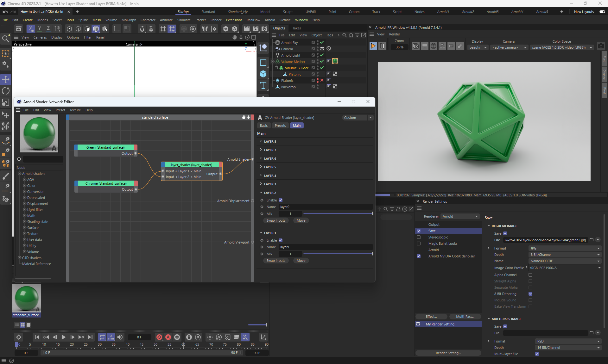Select the Move tool in left toolbar

(6, 79)
